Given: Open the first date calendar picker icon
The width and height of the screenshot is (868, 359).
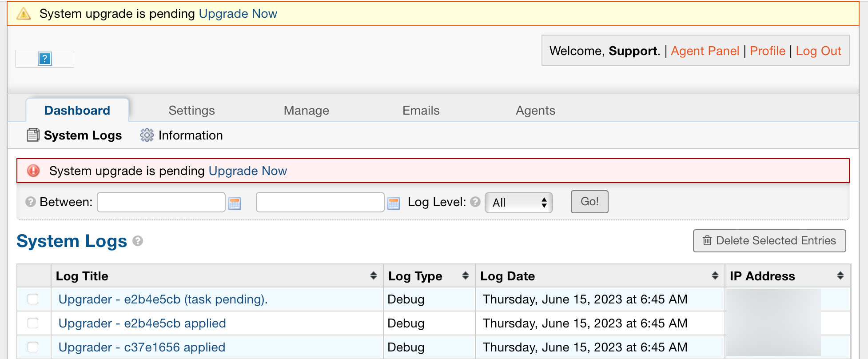Looking at the screenshot, I should [x=235, y=203].
